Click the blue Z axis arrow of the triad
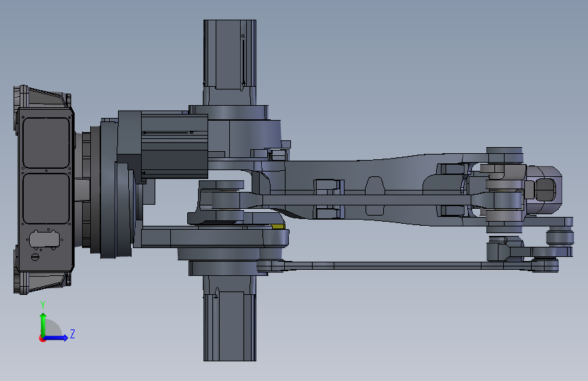This screenshot has width=588, height=381. tap(56, 338)
